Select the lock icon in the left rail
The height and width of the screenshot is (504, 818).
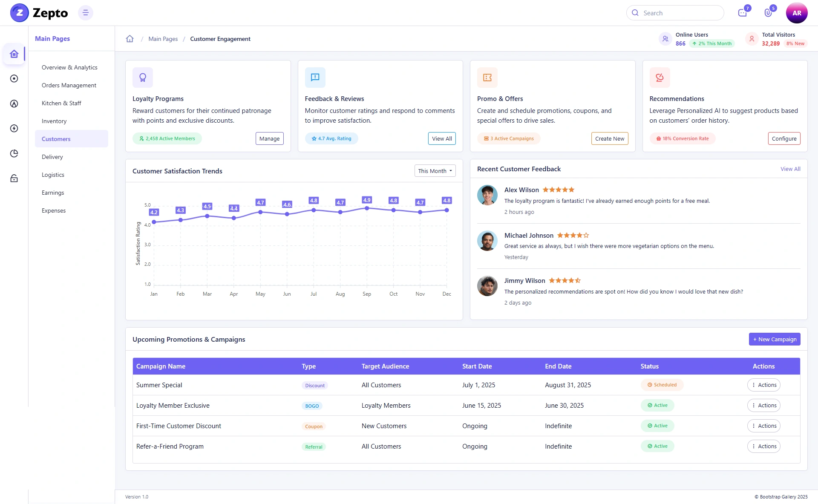tap(14, 178)
